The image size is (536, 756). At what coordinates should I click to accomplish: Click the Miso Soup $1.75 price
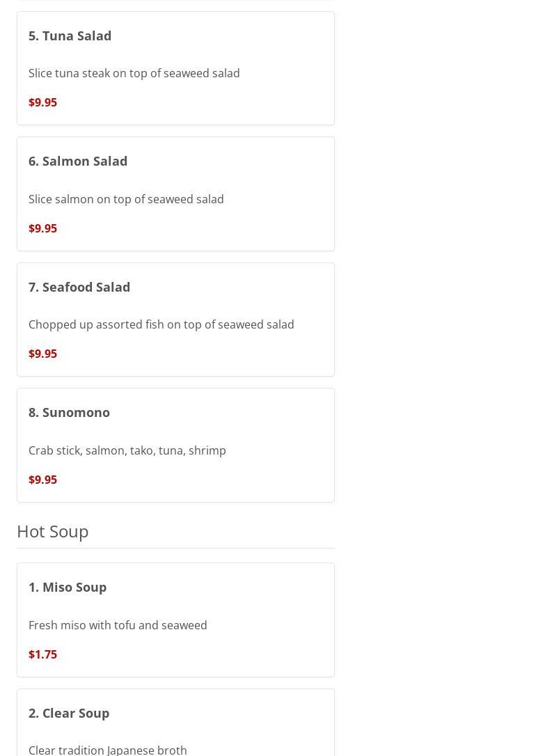pos(42,654)
